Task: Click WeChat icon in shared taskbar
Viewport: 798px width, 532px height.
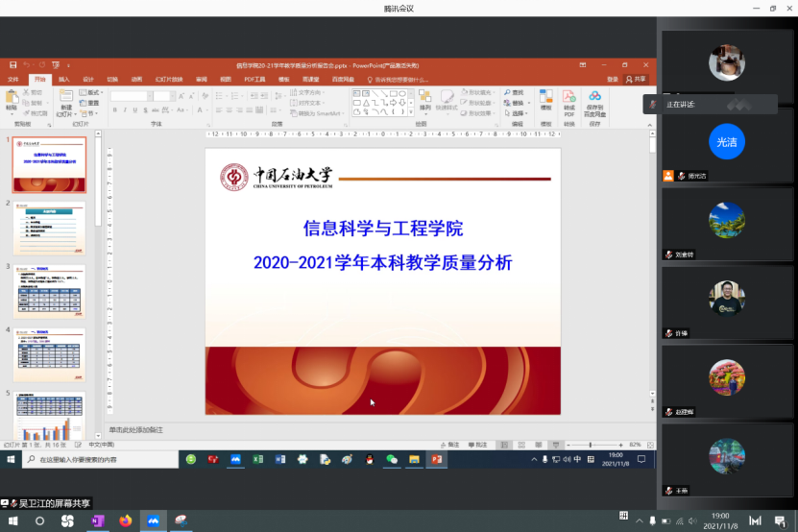Action: 392,460
